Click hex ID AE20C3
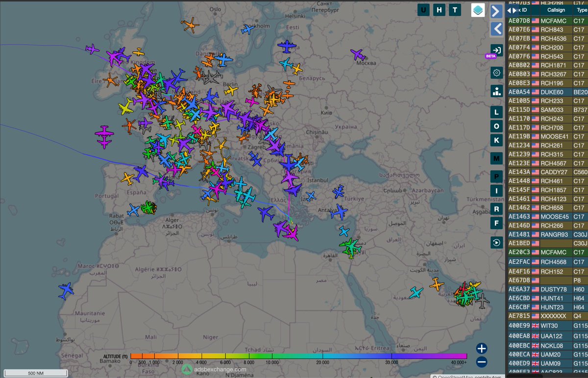 click(x=519, y=252)
